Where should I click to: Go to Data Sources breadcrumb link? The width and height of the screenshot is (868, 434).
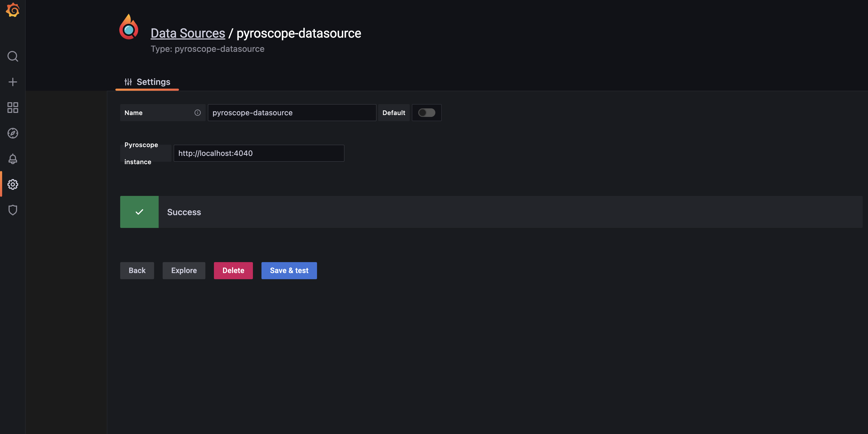coord(188,33)
